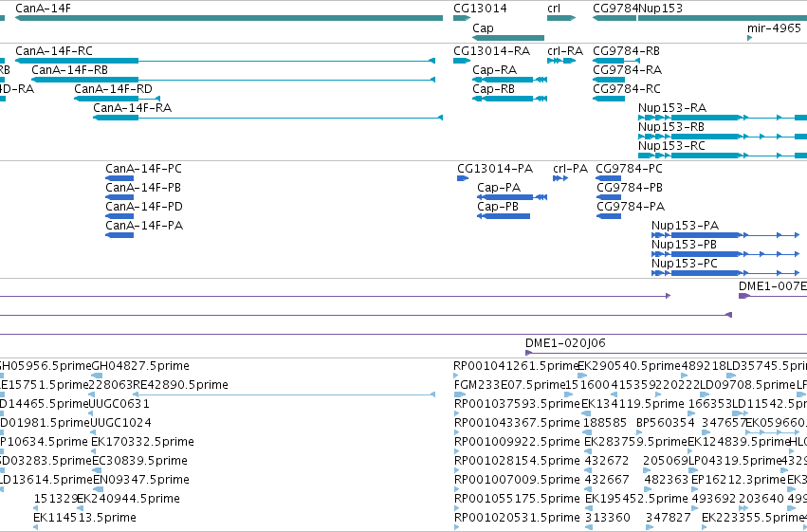This screenshot has width=807, height=532.
Task: Select protein CanA-14F-PB
Action: [x=119, y=197]
